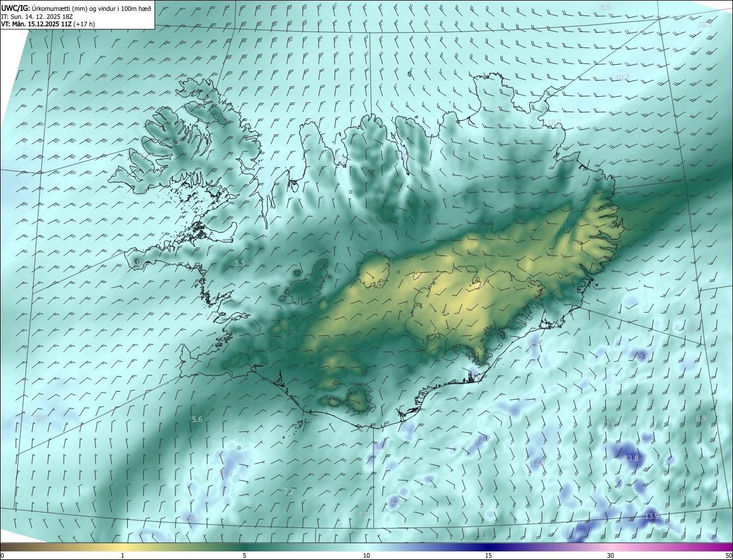Click the colour scale at the 1 tick label

pos(123,555)
